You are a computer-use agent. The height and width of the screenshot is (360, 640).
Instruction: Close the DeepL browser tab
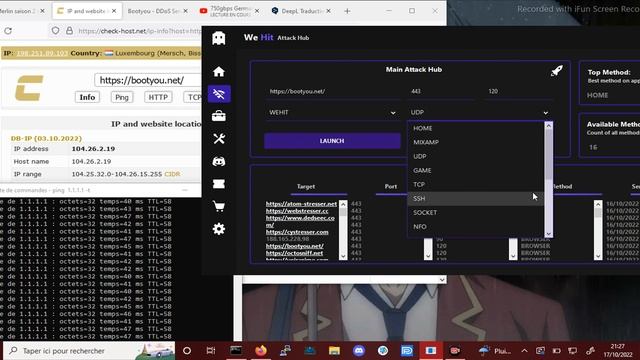[329, 11]
